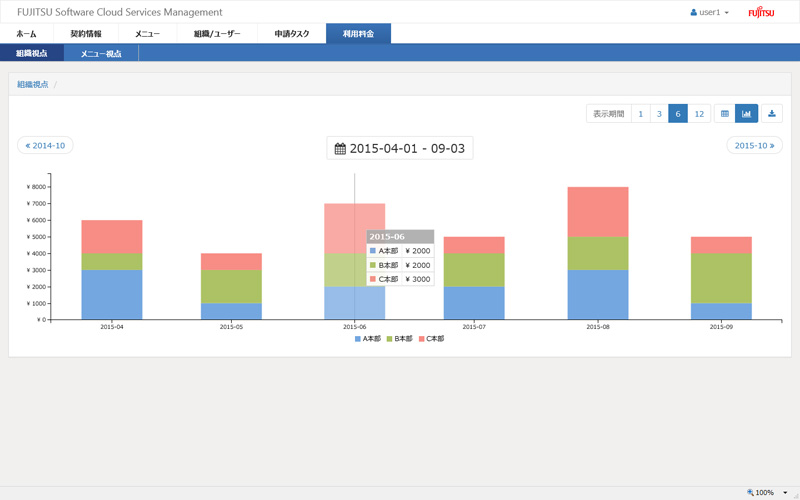Screen dimensions: 800x500
Task: Toggle A本部 series in chart legend
Action: 368,339
